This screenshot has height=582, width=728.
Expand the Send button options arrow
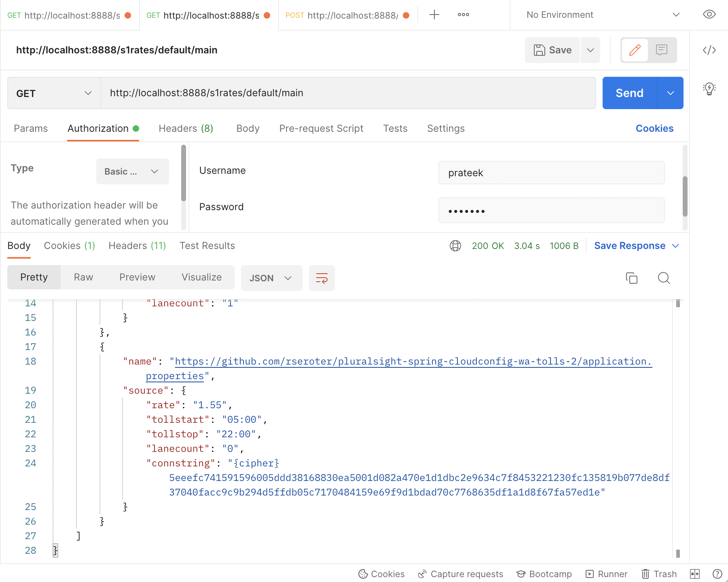[671, 93]
